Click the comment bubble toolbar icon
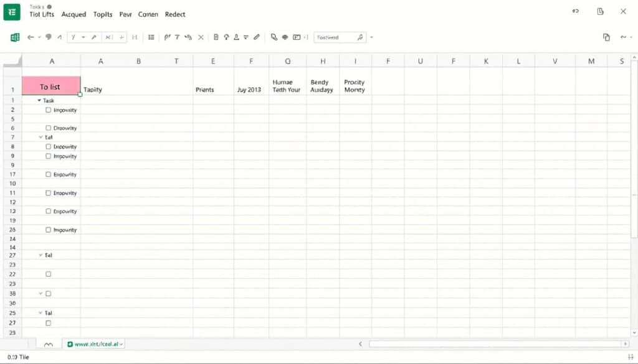 [x=49, y=37]
